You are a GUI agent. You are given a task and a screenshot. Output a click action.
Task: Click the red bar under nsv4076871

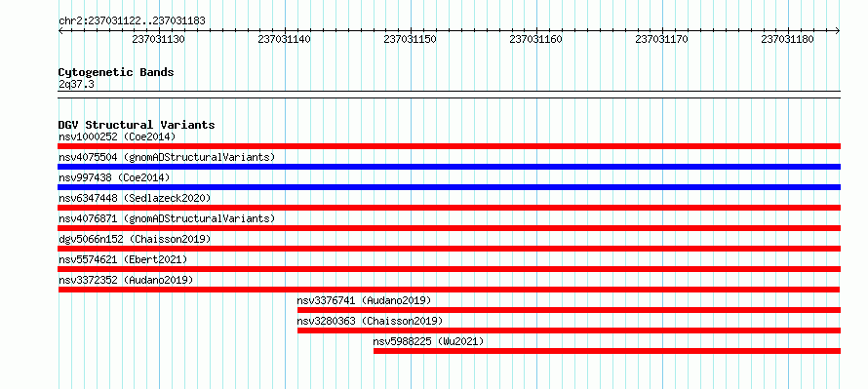449,228
